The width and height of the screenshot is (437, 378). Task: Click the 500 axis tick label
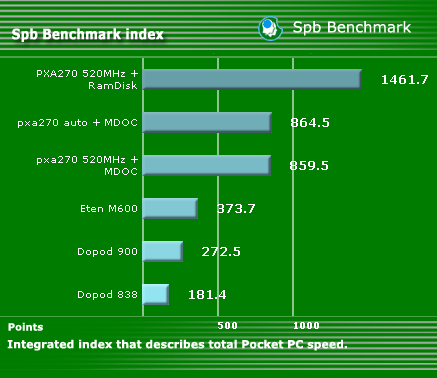227,326
